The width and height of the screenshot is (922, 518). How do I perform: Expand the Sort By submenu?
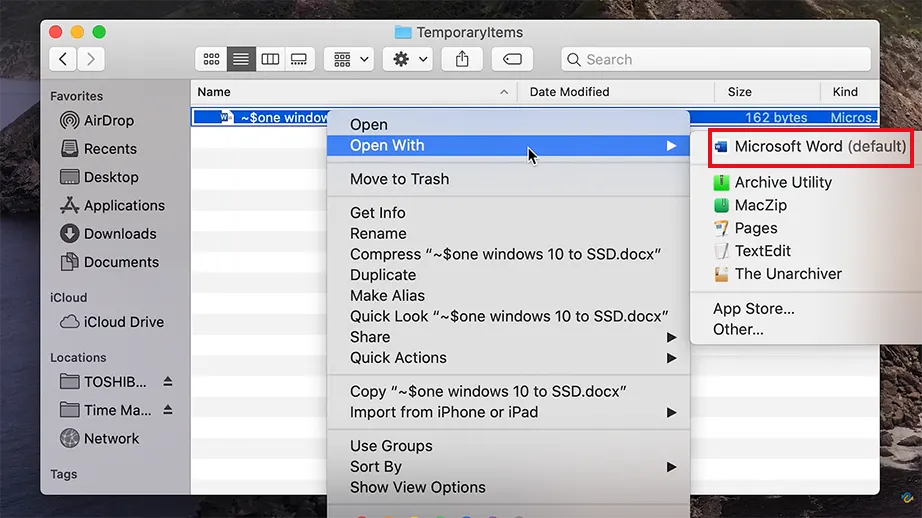508,466
